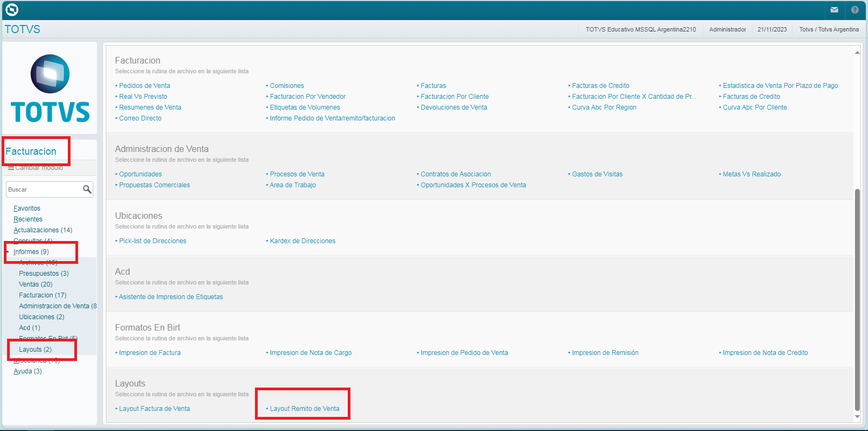Open Real Vs Previsto report

143,97
